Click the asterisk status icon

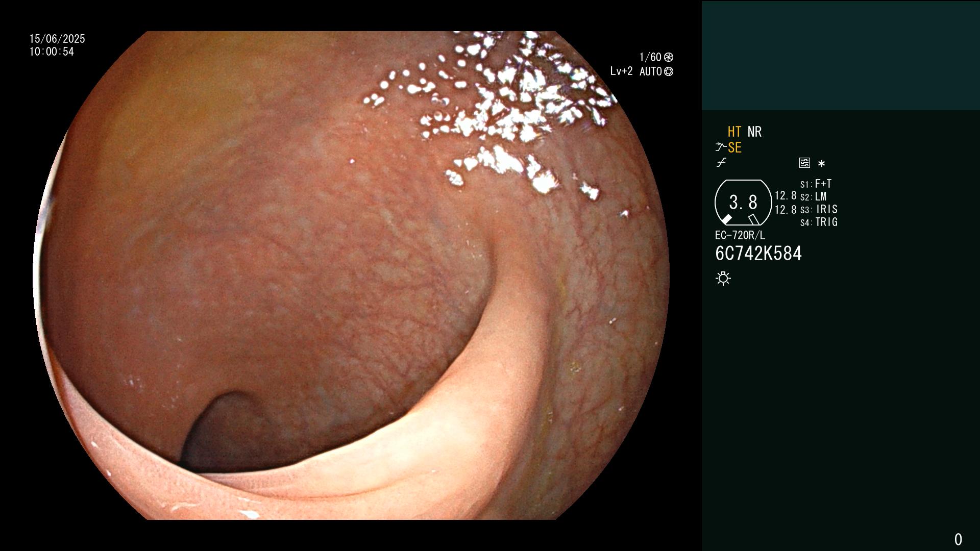[x=821, y=164]
